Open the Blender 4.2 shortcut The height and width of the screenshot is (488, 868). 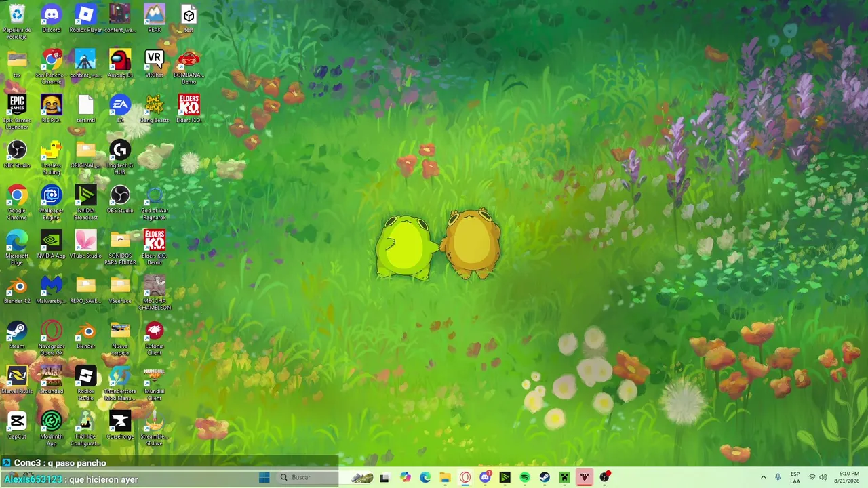point(17,290)
